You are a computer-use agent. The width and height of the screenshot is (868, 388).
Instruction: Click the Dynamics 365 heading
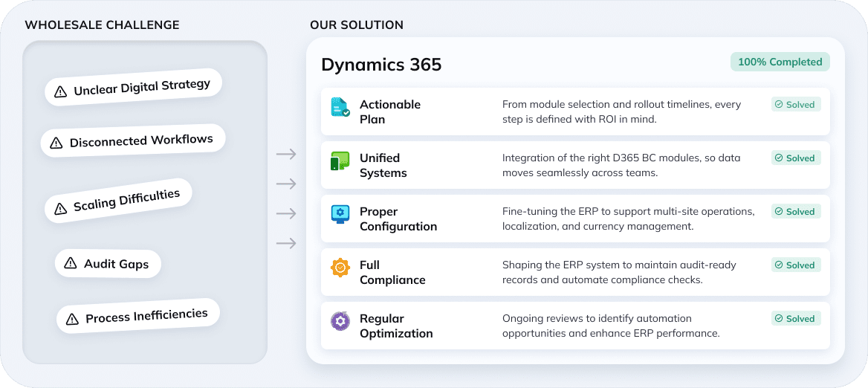pyautogui.click(x=381, y=65)
